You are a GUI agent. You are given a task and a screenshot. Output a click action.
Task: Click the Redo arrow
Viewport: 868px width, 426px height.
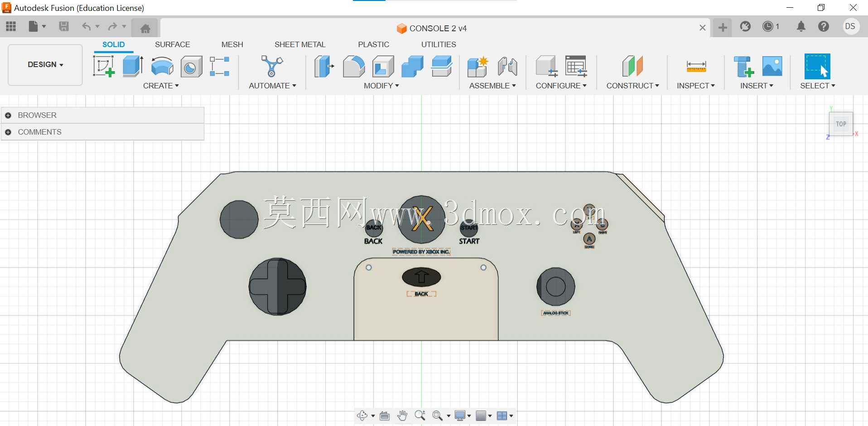pyautogui.click(x=113, y=27)
